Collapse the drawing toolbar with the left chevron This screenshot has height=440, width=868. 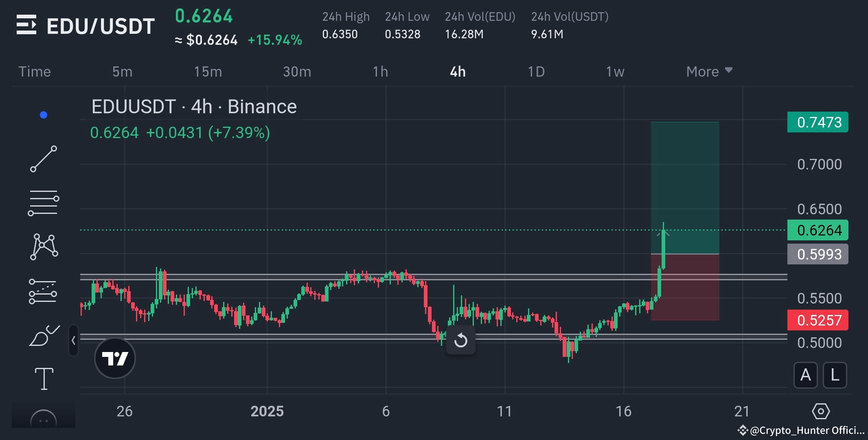click(x=74, y=341)
